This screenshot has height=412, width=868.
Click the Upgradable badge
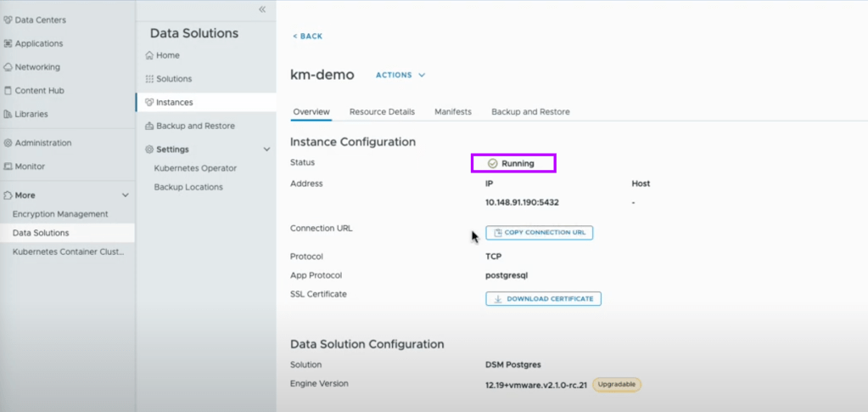click(616, 384)
